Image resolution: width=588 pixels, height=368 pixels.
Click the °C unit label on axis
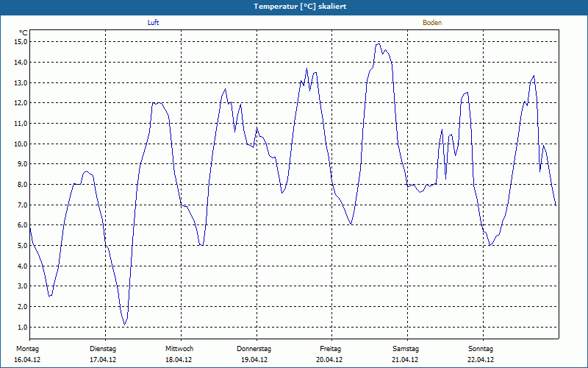click(24, 33)
